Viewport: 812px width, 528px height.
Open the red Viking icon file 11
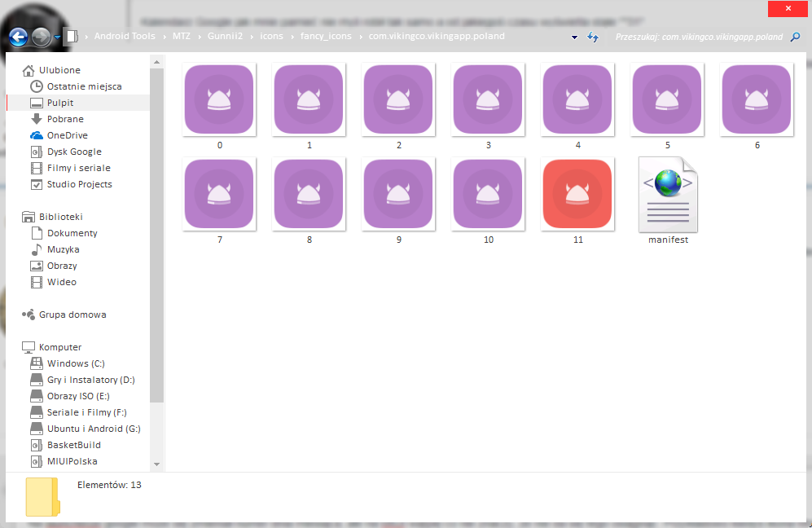[577, 195]
